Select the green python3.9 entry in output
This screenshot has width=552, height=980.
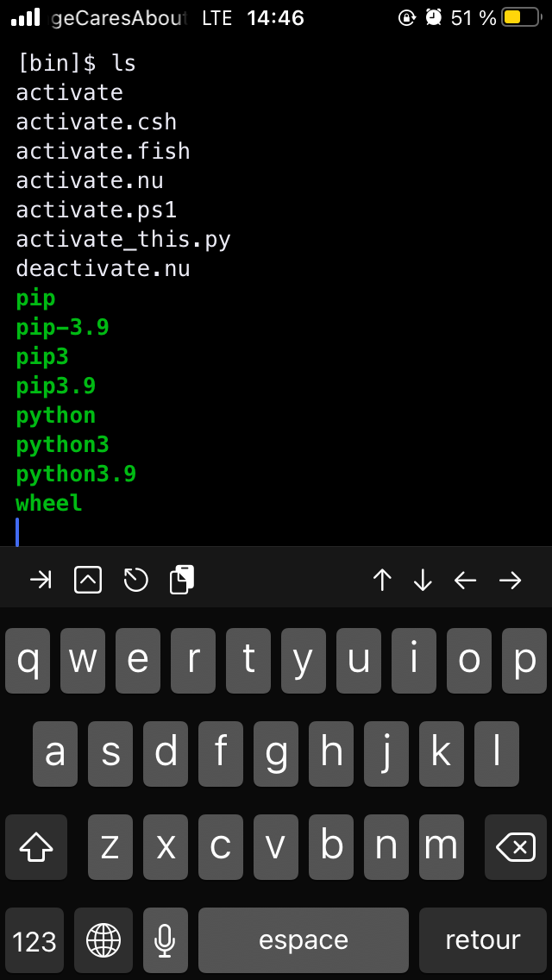tap(76, 474)
